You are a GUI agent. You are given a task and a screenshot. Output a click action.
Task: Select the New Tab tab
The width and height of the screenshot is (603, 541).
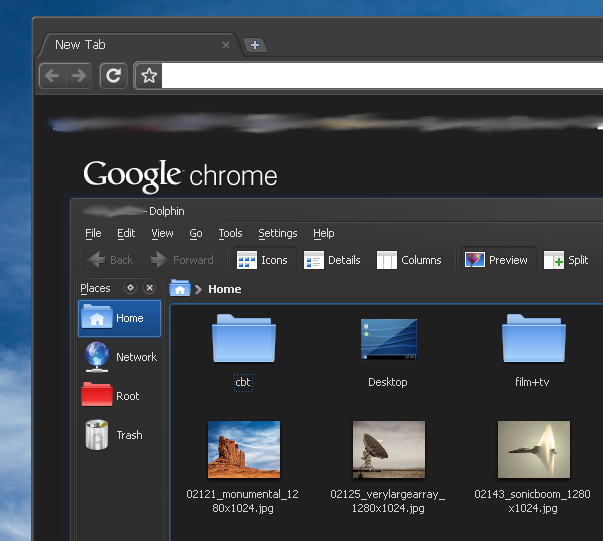(x=138, y=45)
